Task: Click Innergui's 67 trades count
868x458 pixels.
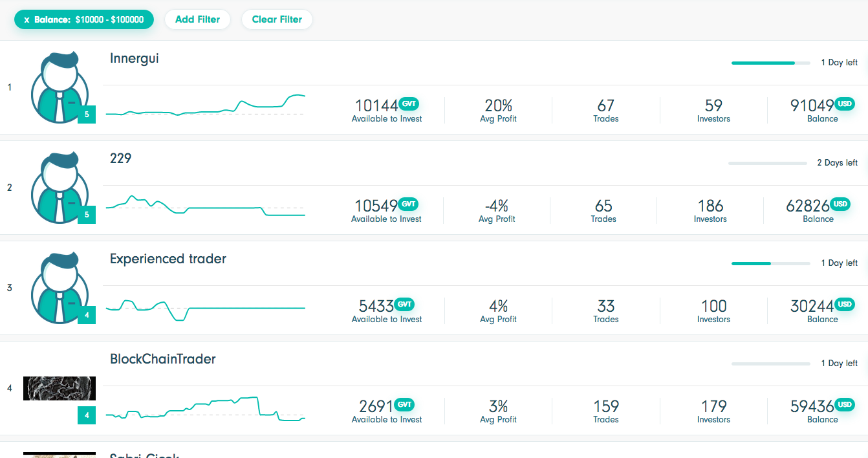Action: pyautogui.click(x=606, y=105)
